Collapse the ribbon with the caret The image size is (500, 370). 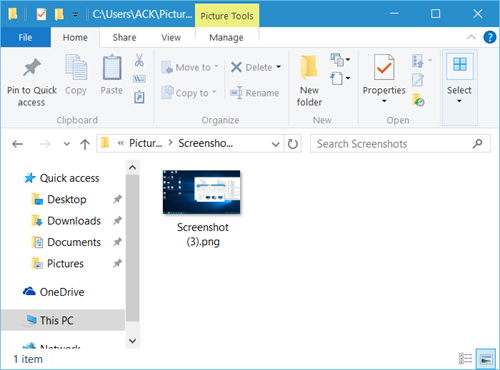click(x=471, y=37)
